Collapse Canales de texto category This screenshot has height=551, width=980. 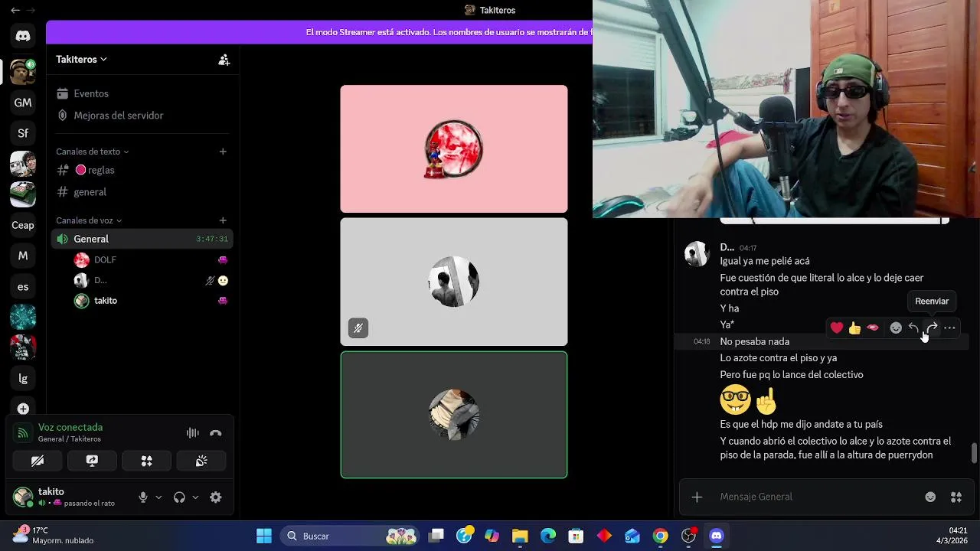(x=92, y=152)
